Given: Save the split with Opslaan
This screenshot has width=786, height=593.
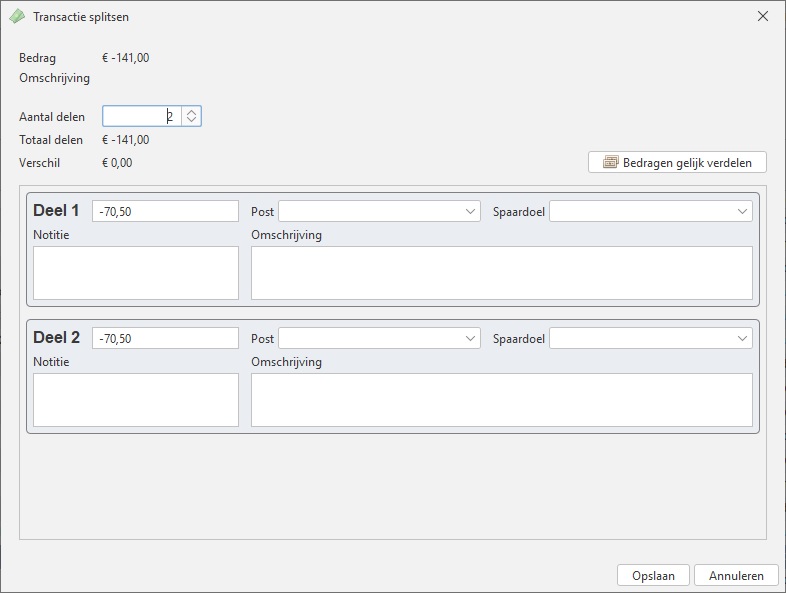Looking at the screenshot, I should [653, 575].
